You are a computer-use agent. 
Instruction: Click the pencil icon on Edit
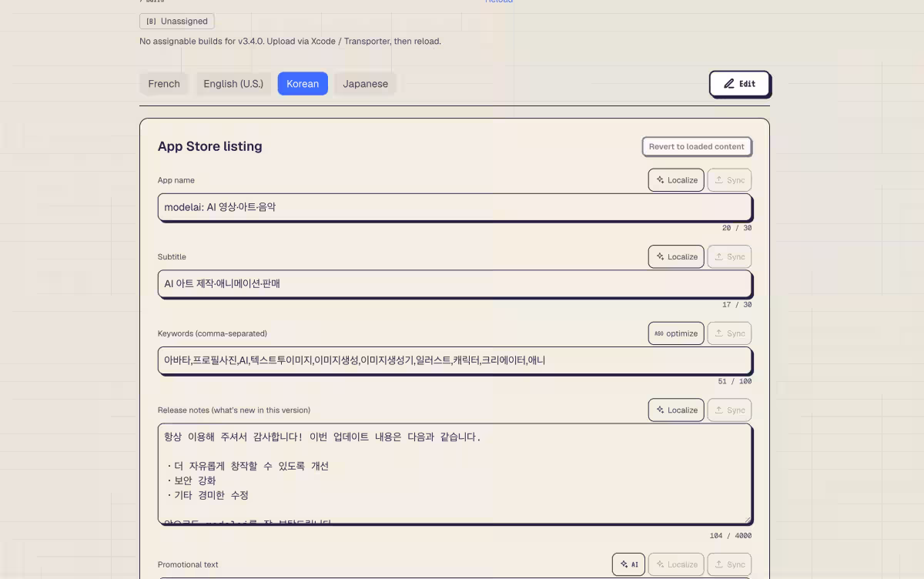pyautogui.click(x=728, y=84)
